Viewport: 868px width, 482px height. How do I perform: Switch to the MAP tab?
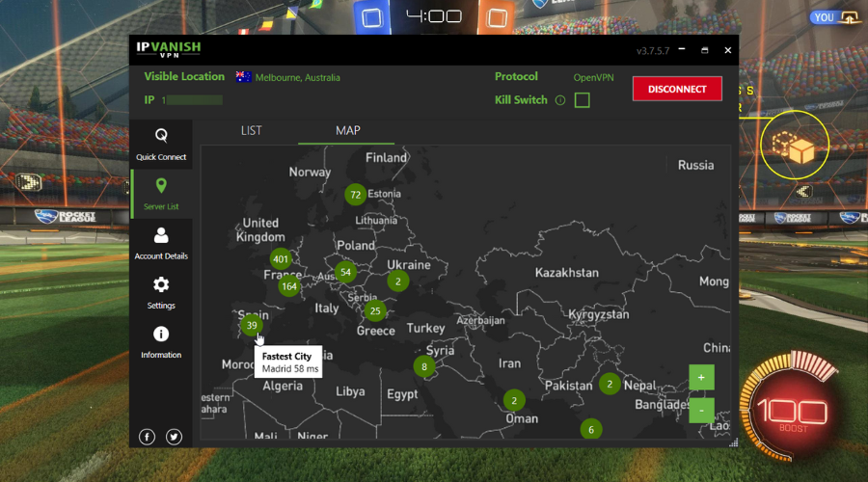coord(347,130)
